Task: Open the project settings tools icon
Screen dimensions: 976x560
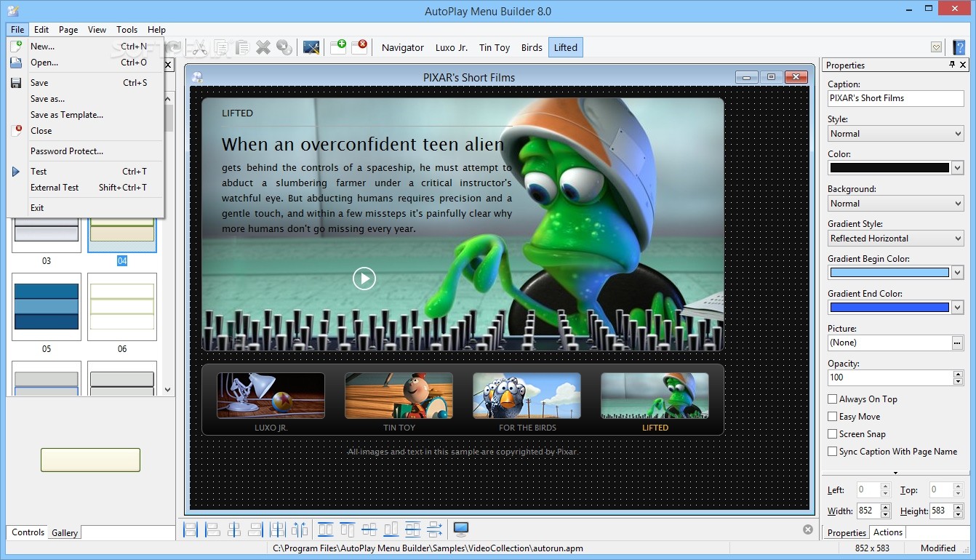Action: [x=311, y=47]
